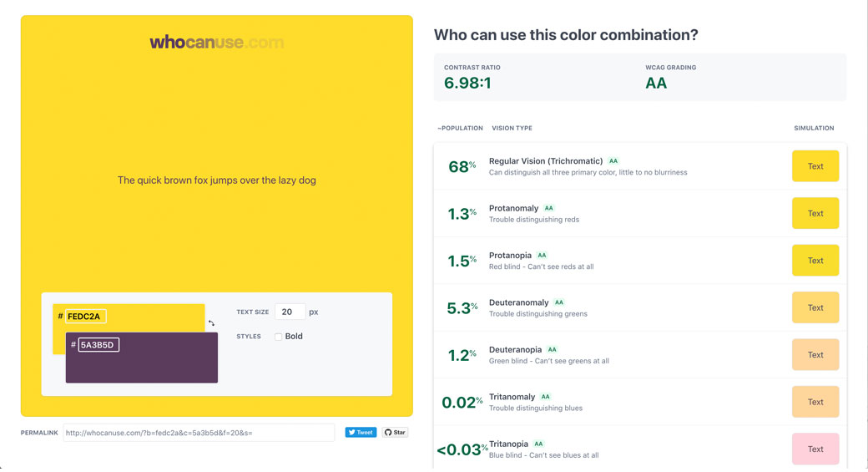Screen dimensions: 868x472
Task: Click the Deuteranomaly simulation Text swatch
Action: tap(815, 307)
